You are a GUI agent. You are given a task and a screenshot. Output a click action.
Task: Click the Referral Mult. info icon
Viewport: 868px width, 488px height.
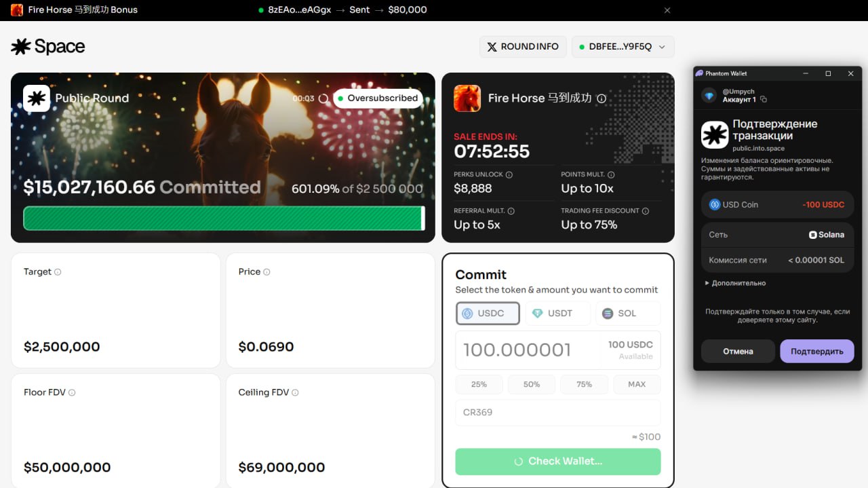tap(511, 211)
